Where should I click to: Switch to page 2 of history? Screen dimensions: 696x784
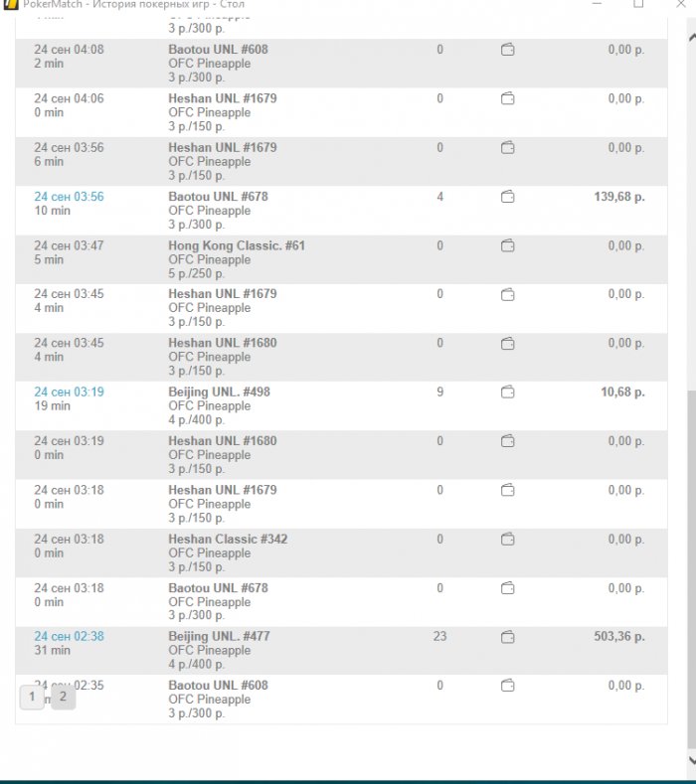tap(63, 698)
